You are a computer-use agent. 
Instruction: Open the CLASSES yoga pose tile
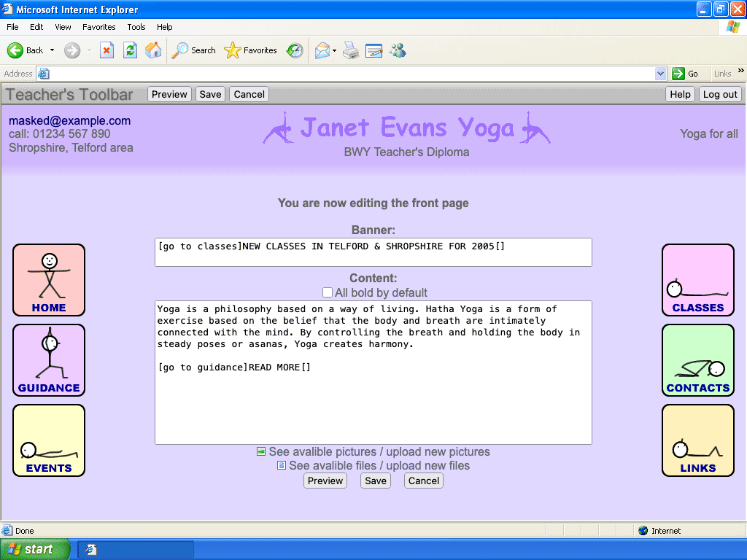(x=698, y=280)
